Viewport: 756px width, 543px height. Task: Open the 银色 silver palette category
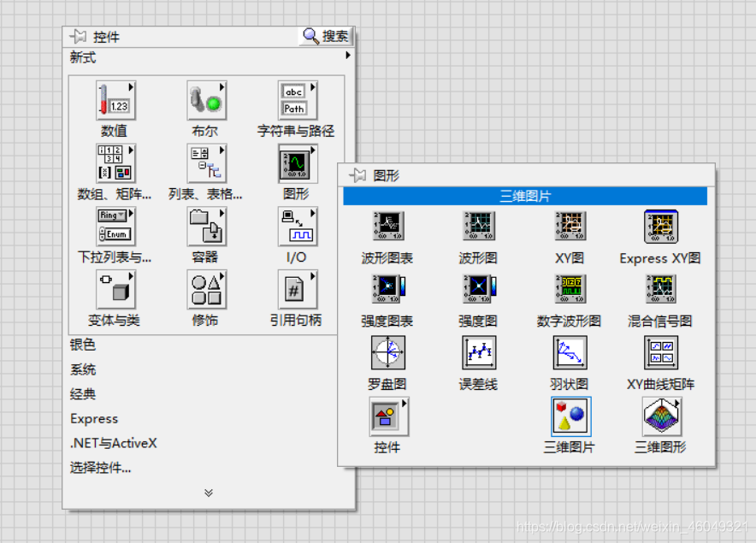click(83, 345)
